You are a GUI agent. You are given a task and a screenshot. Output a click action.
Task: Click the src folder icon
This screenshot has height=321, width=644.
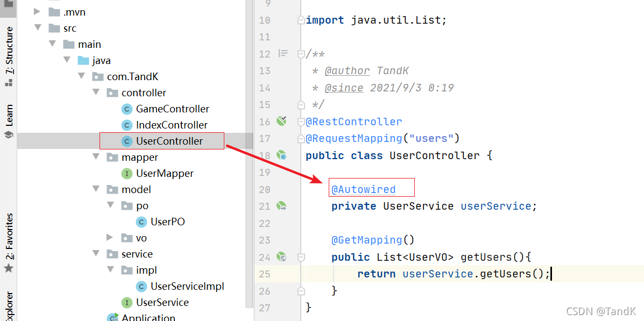click(x=54, y=28)
